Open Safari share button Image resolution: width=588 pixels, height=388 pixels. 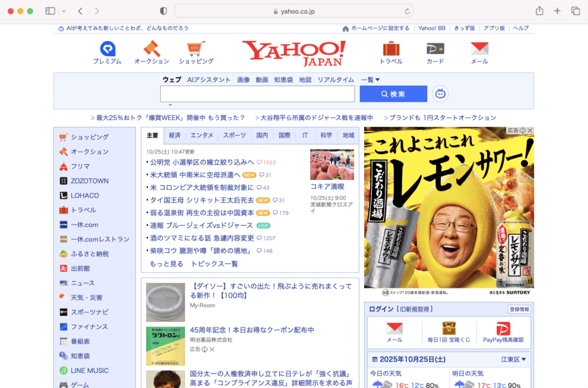point(539,11)
